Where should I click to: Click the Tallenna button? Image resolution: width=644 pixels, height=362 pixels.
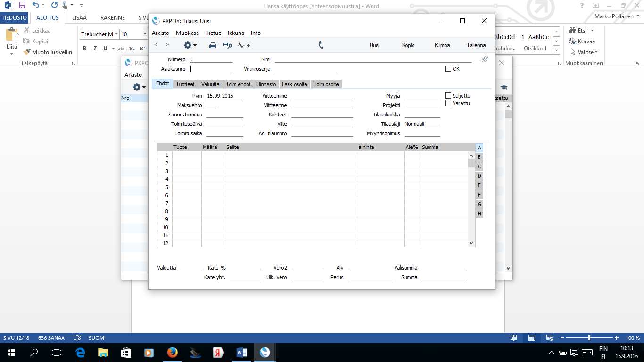(476, 45)
